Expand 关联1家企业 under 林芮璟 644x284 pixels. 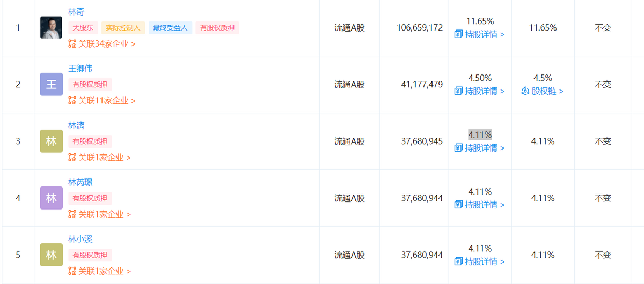tap(105, 214)
